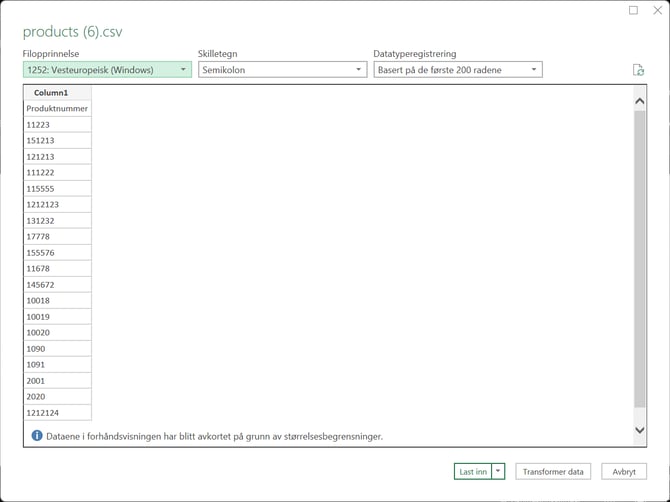Expand the Last inn split-button arrow
Image resolution: width=670 pixels, height=502 pixels.
498,471
